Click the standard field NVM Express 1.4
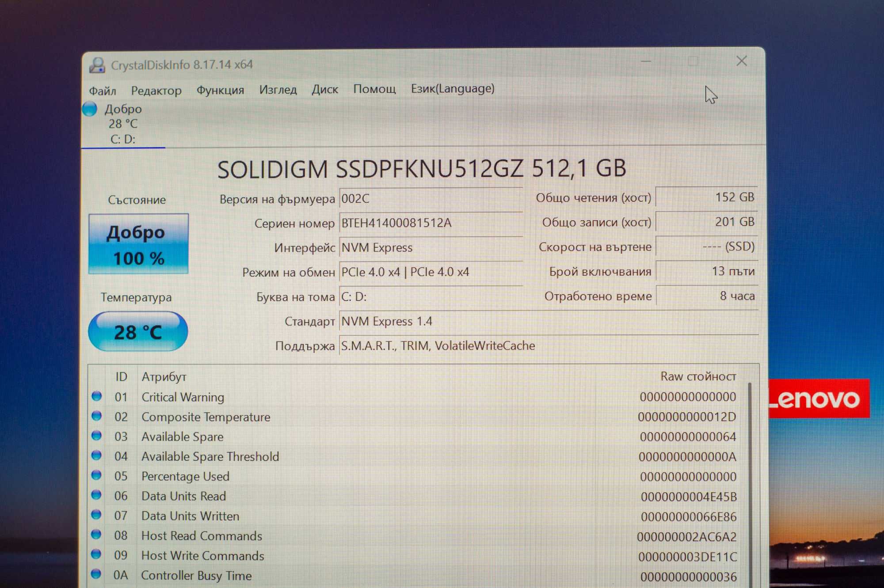This screenshot has width=884, height=588. pos(549,321)
